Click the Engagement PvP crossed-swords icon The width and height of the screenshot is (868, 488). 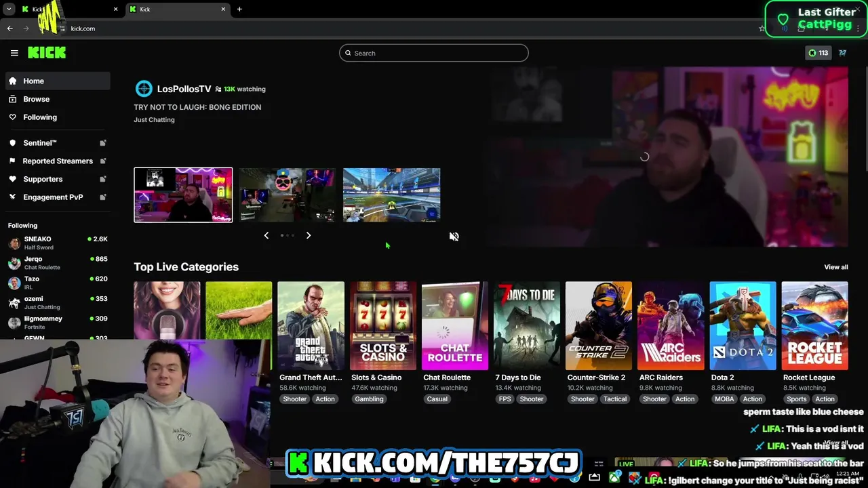[x=13, y=197]
